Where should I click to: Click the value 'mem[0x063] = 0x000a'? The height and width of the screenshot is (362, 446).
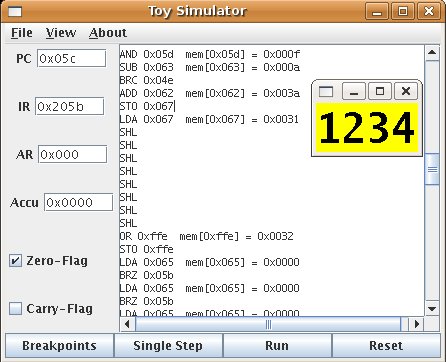[x=243, y=67]
